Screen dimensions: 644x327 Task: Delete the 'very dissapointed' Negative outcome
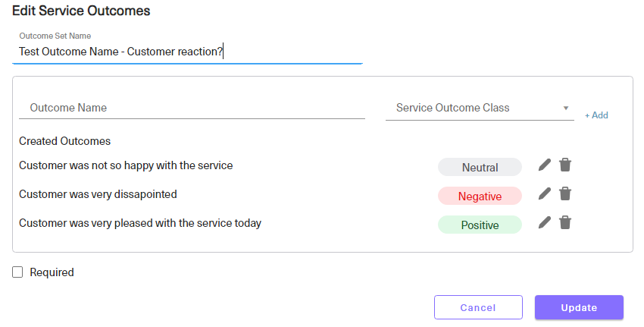point(565,193)
